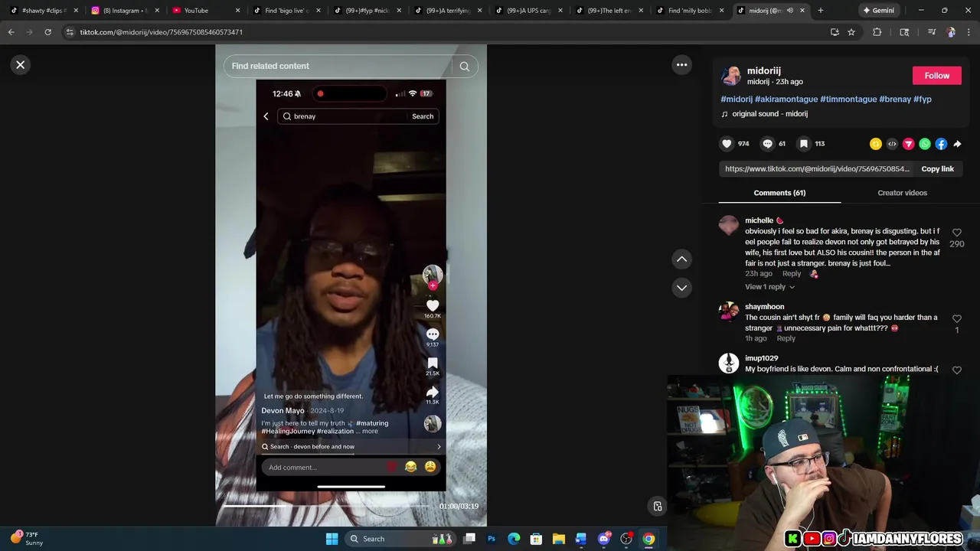The width and height of the screenshot is (980, 551).
Task: Open the #brenay hashtag in the caption
Action: click(895, 99)
